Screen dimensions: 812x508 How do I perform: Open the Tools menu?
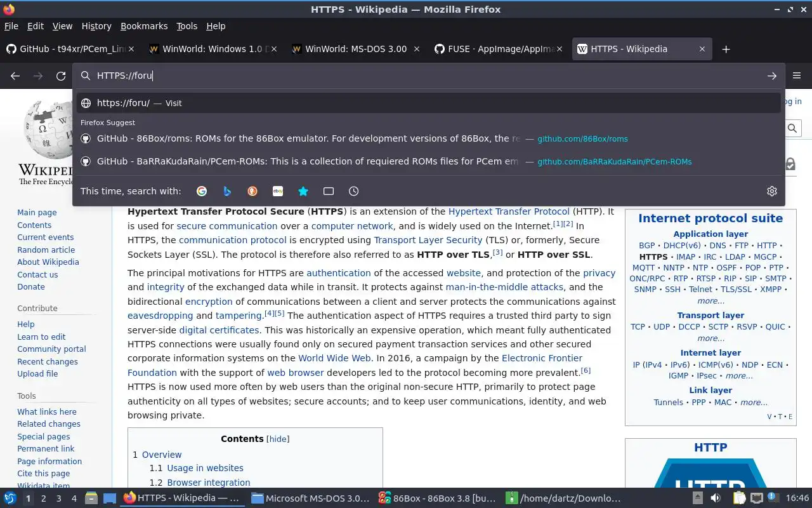[187, 26]
